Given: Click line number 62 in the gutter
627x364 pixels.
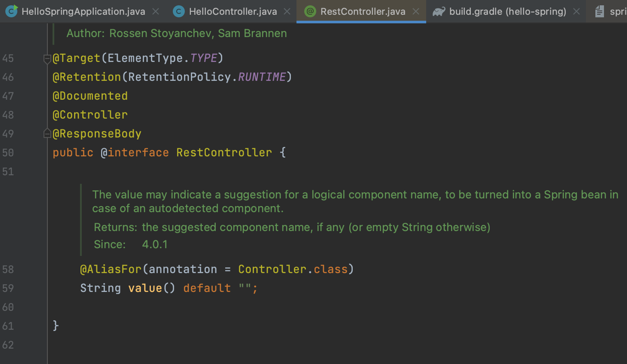Looking at the screenshot, I should 8,345.
